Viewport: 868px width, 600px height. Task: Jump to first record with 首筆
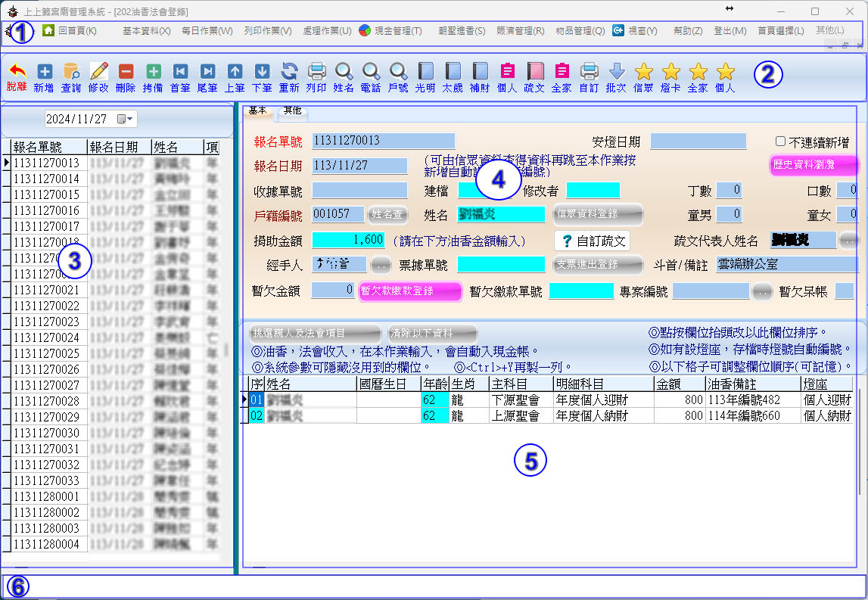[180, 73]
